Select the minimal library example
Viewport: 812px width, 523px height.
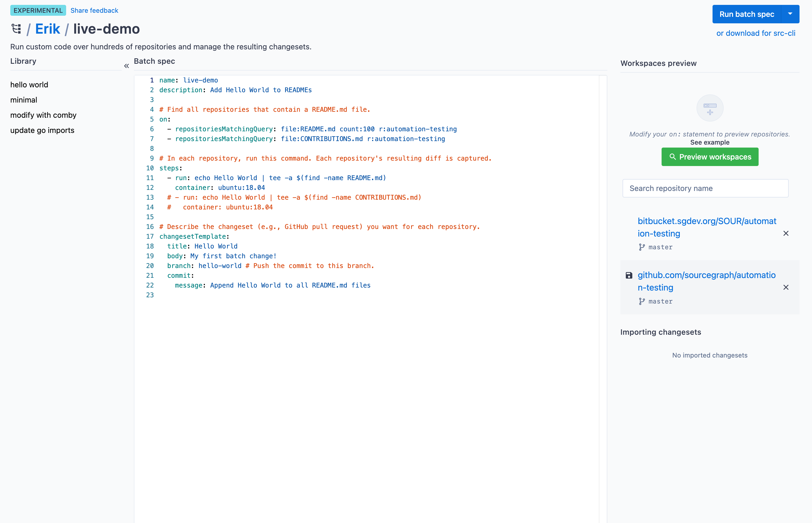pos(24,100)
